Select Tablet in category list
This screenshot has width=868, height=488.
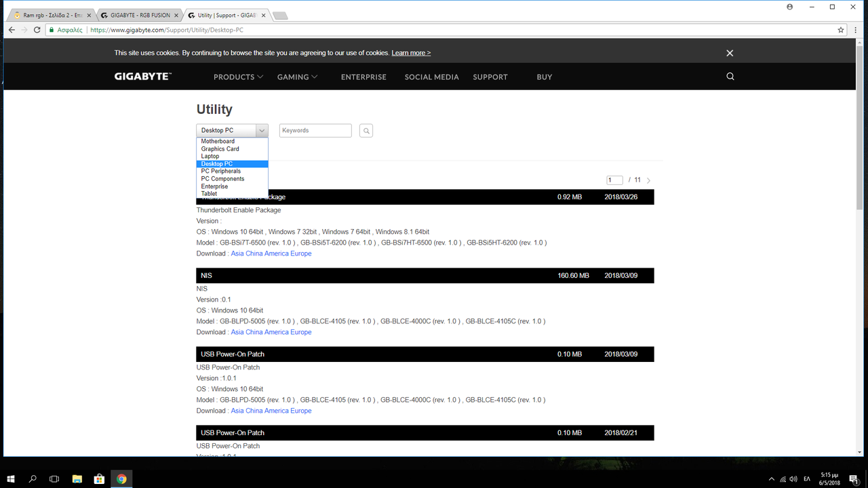point(232,193)
